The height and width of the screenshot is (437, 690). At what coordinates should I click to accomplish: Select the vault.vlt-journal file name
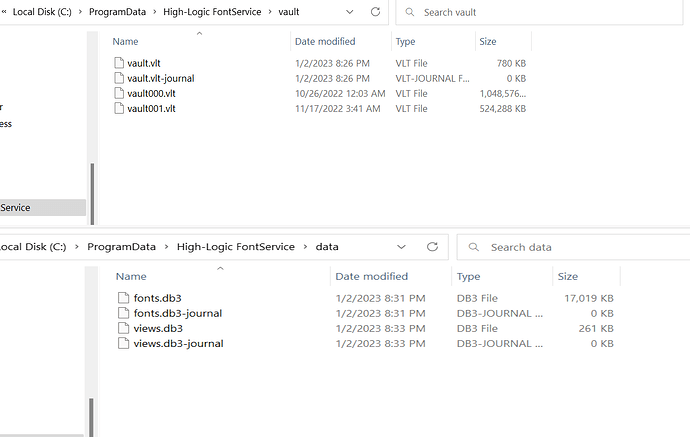[161, 78]
